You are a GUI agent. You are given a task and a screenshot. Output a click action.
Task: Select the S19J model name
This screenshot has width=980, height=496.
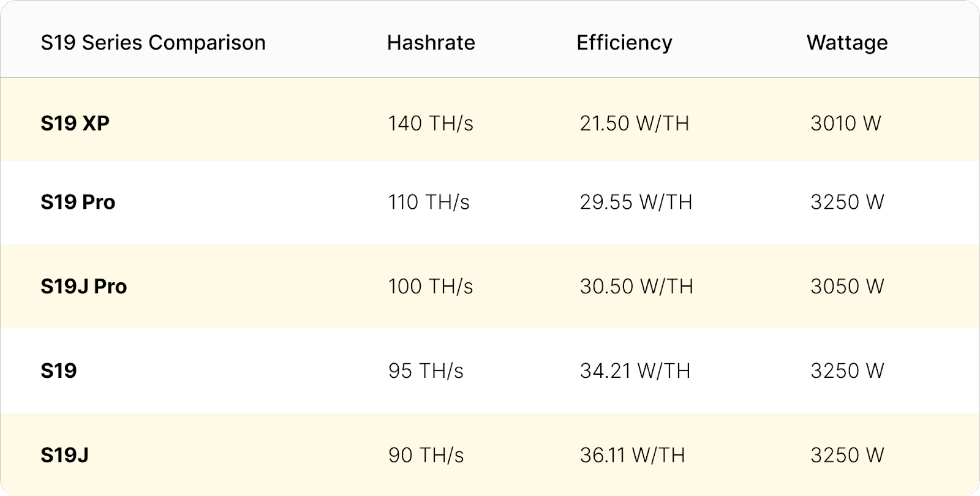coord(64,456)
